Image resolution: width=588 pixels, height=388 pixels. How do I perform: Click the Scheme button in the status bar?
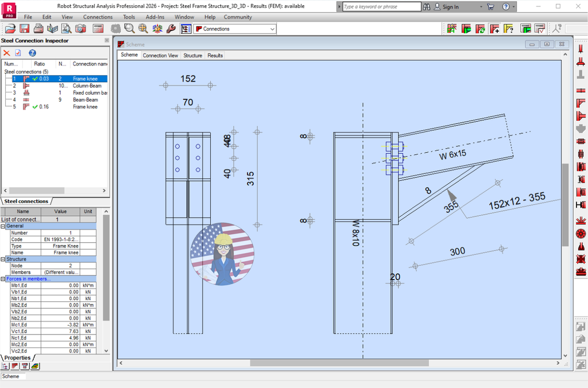point(13,376)
